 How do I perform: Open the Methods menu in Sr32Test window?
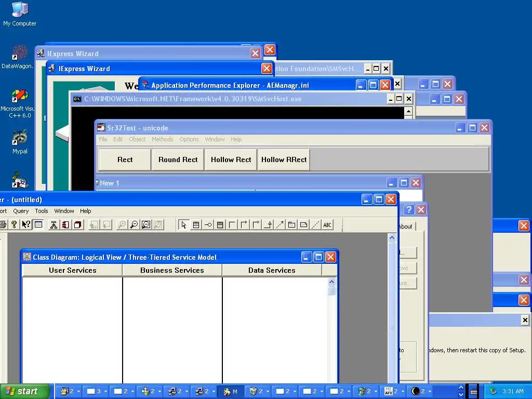(162, 139)
